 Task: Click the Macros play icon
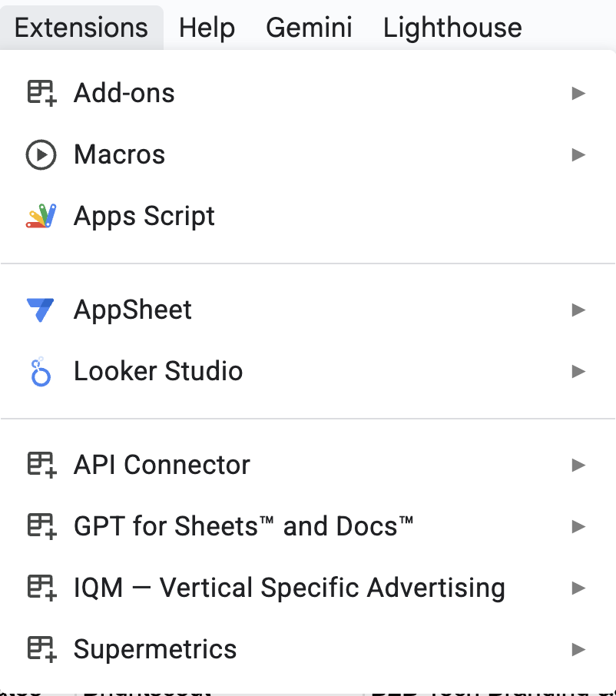(41, 154)
